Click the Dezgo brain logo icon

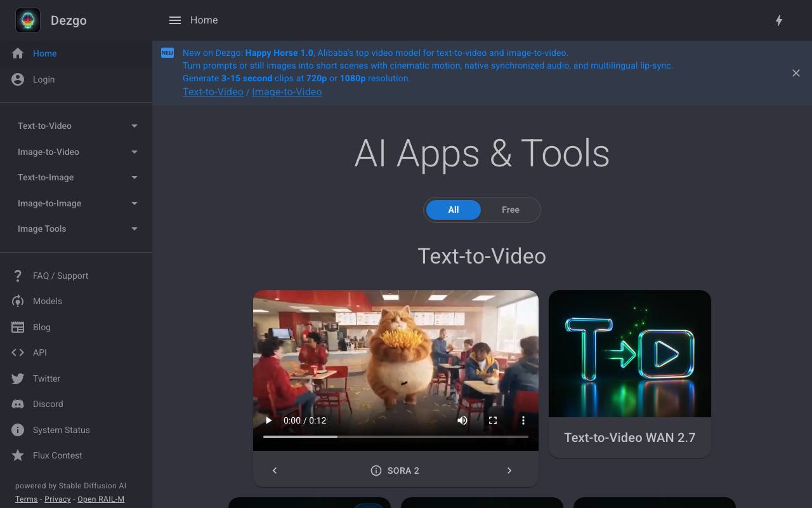tap(28, 20)
